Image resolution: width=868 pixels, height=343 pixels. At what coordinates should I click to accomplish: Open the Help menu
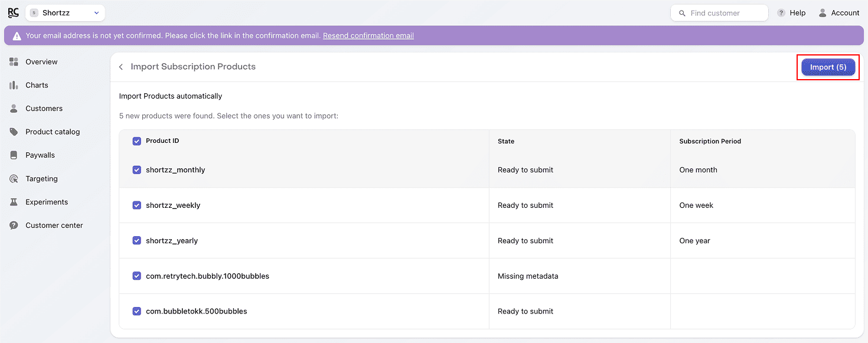(x=791, y=13)
